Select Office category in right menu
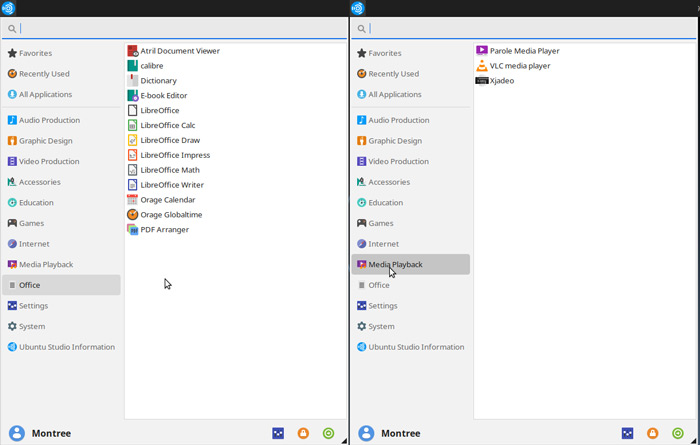 [411, 285]
